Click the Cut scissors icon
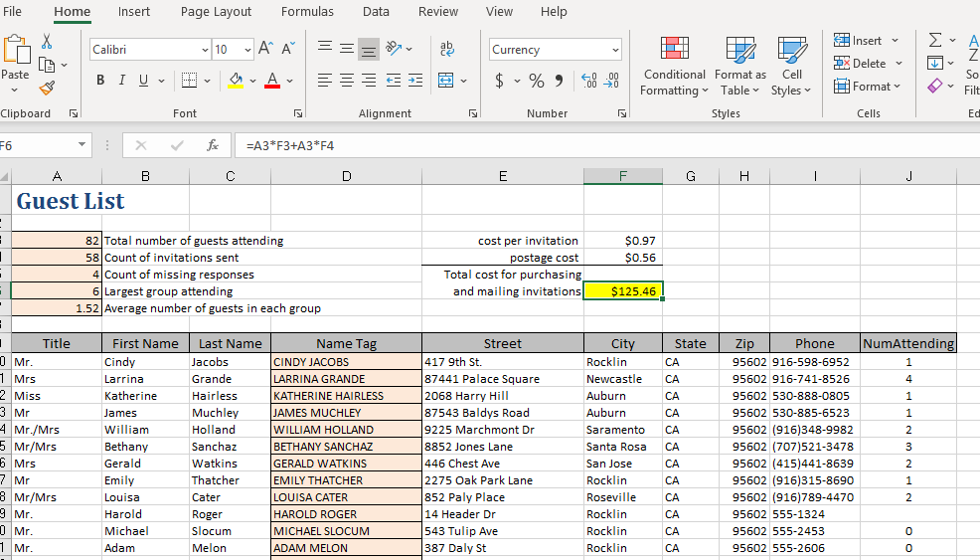This screenshot has height=560, width=980. tap(47, 42)
